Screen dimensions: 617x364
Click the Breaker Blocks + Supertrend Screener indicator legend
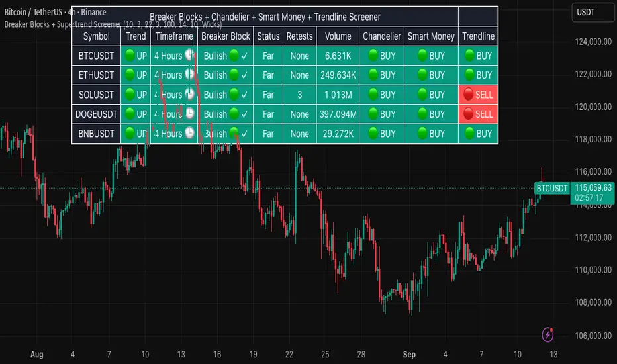pyautogui.click(x=113, y=24)
